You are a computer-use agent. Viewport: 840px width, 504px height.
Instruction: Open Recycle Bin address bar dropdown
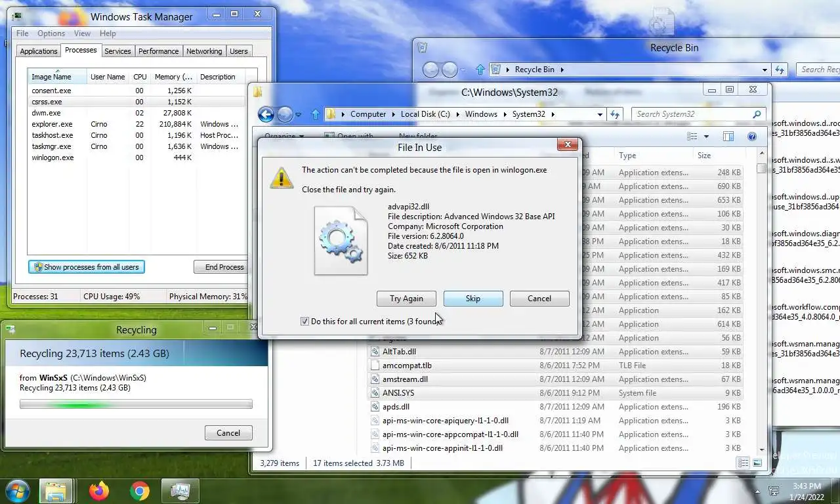(765, 70)
